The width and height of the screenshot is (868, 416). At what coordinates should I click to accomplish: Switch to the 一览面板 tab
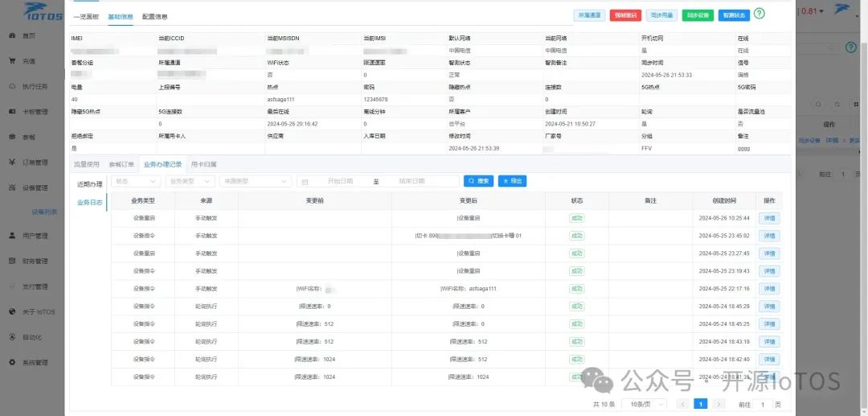pos(86,17)
